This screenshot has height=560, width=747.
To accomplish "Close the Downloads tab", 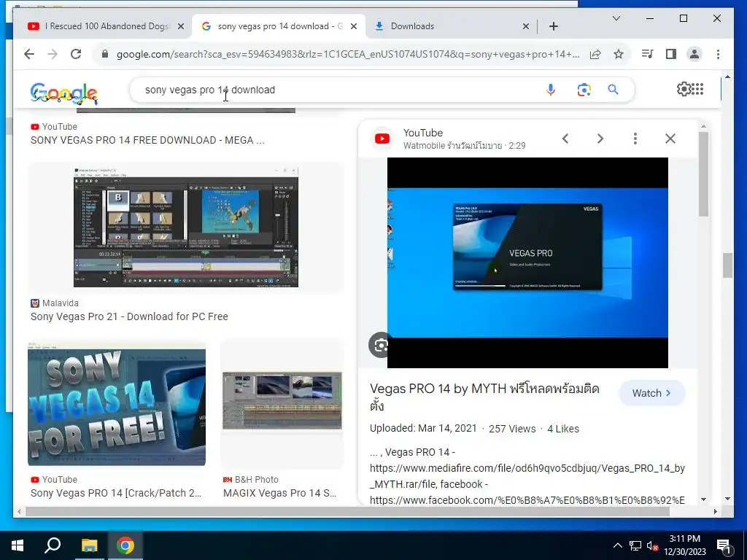I will point(526,26).
